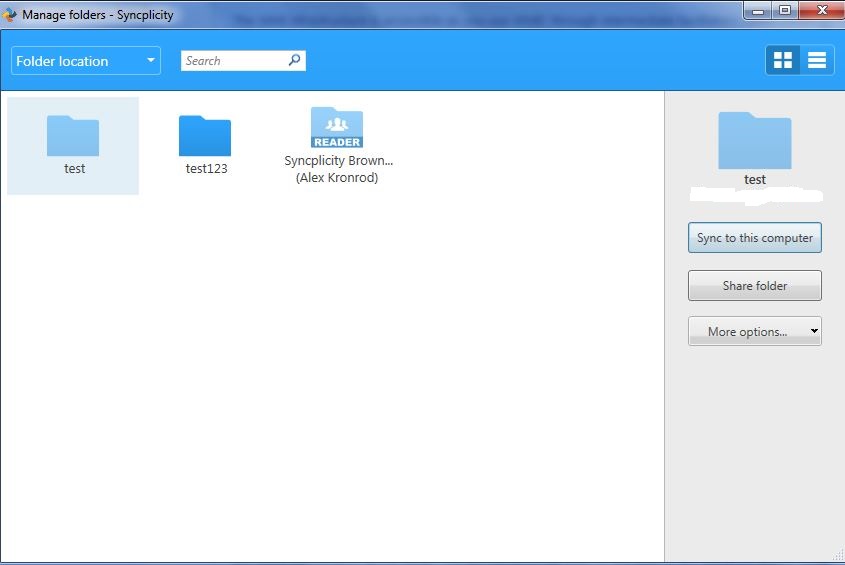Switch to list view layout

click(817, 60)
